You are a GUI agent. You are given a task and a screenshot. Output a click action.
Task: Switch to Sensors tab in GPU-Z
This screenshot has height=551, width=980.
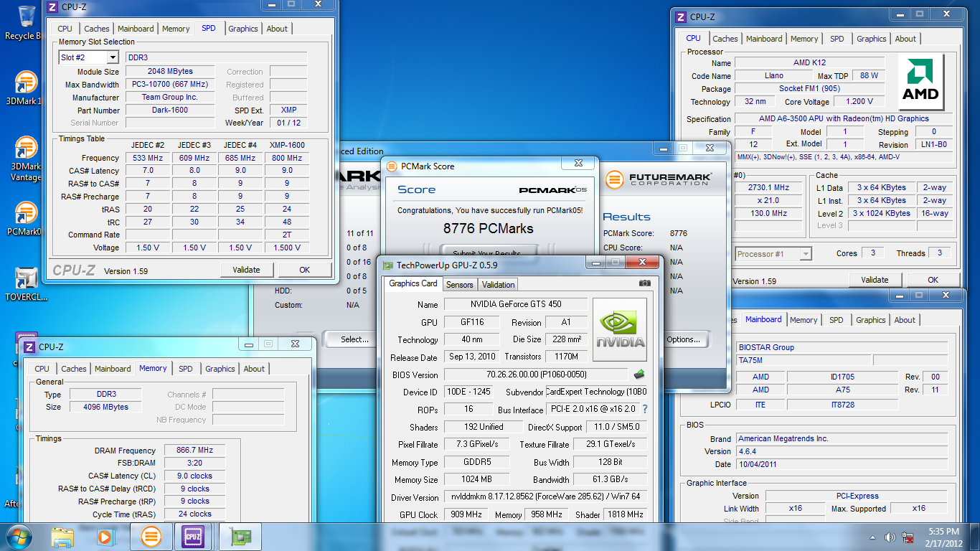point(459,284)
